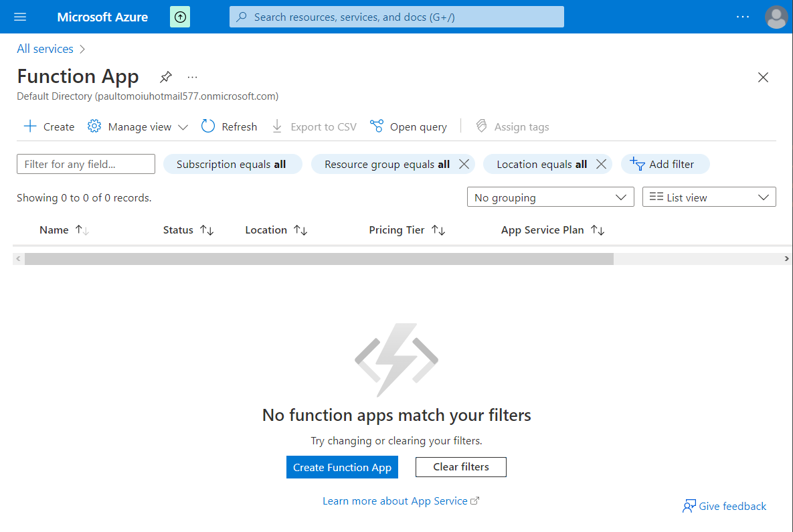Open the Manage view dropdown
This screenshot has width=793, height=532.
coord(138,126)
